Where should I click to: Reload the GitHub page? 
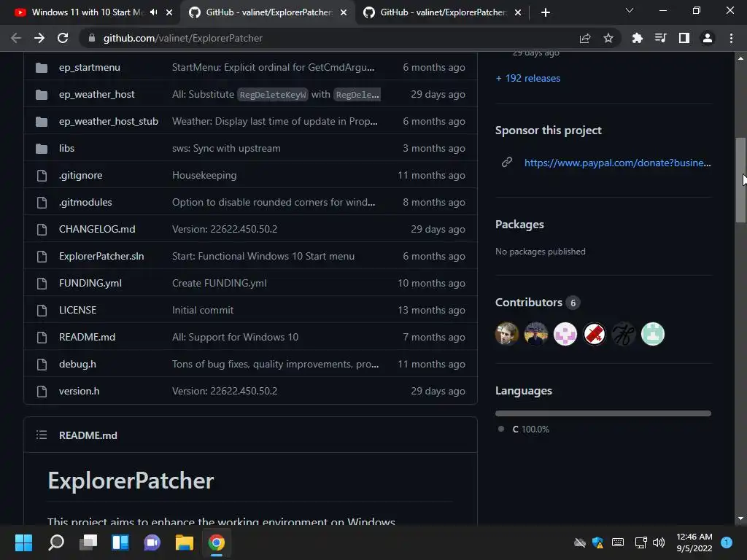pyautogui.click(x=63, y=38)
